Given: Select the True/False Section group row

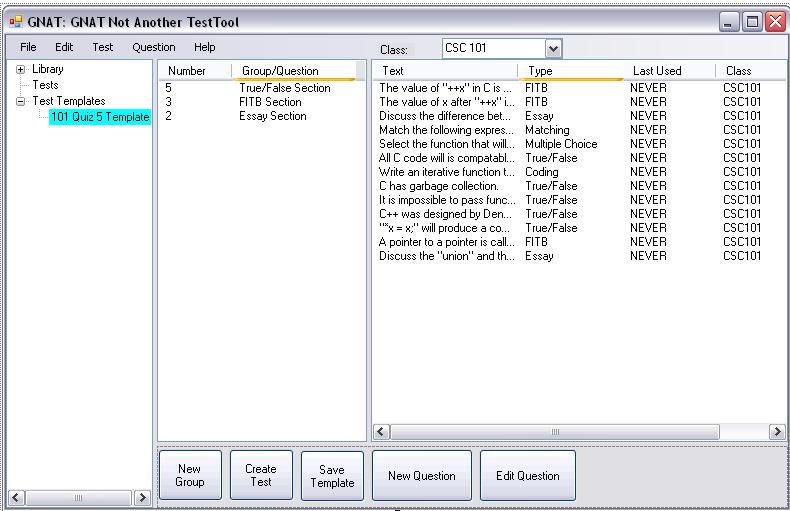Looking at the screenshot, I should pos(285,88).
